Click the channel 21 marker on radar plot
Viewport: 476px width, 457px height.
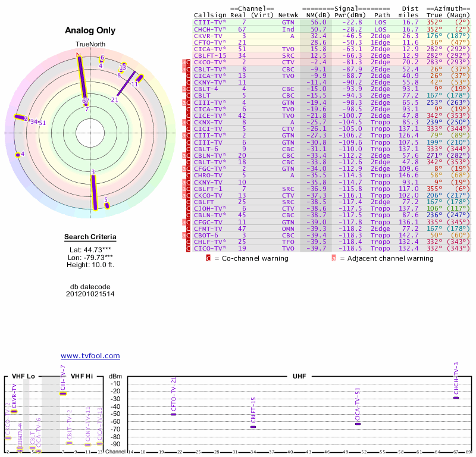pyautogui.click(x=114, y=99)
